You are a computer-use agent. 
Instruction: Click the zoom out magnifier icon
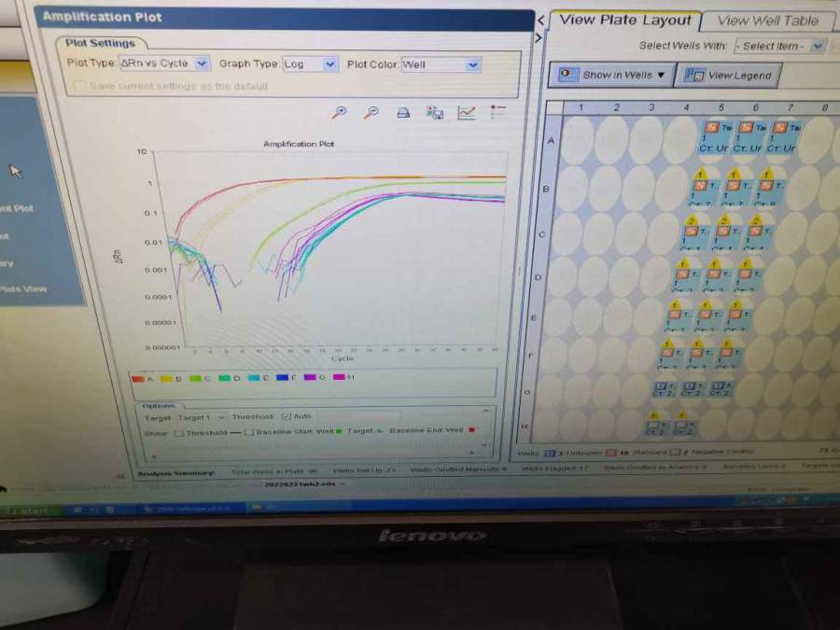(371, 112)
